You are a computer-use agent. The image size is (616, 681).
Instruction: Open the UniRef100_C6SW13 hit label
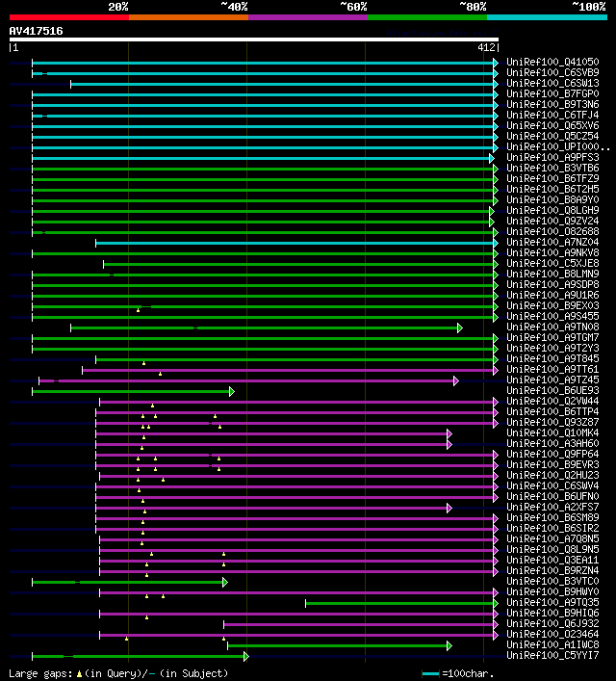click(x=552, y=84)
